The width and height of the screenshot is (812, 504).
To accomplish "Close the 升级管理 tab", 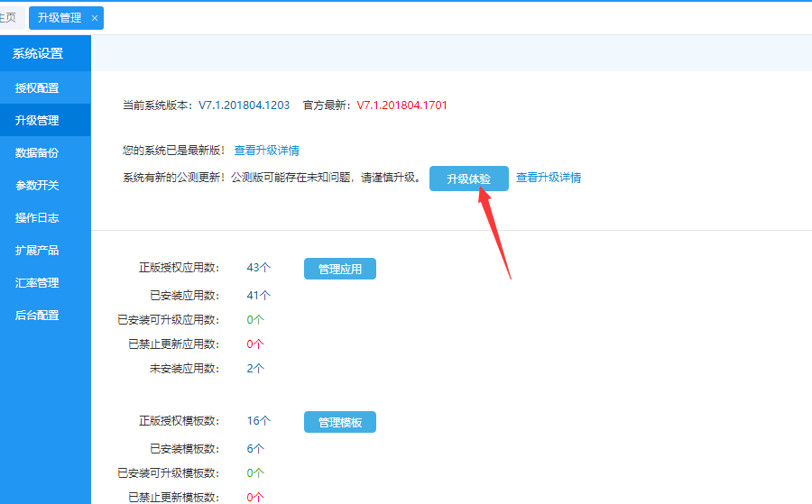I will (95, 18).
